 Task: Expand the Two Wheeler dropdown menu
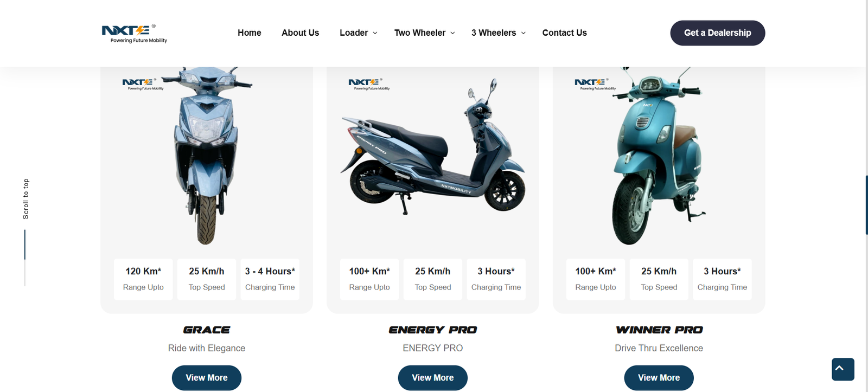425,33
